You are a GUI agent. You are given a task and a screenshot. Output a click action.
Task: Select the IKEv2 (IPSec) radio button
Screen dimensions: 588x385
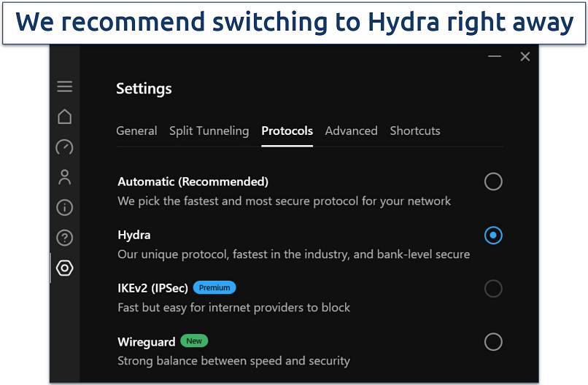click(493, 289)
